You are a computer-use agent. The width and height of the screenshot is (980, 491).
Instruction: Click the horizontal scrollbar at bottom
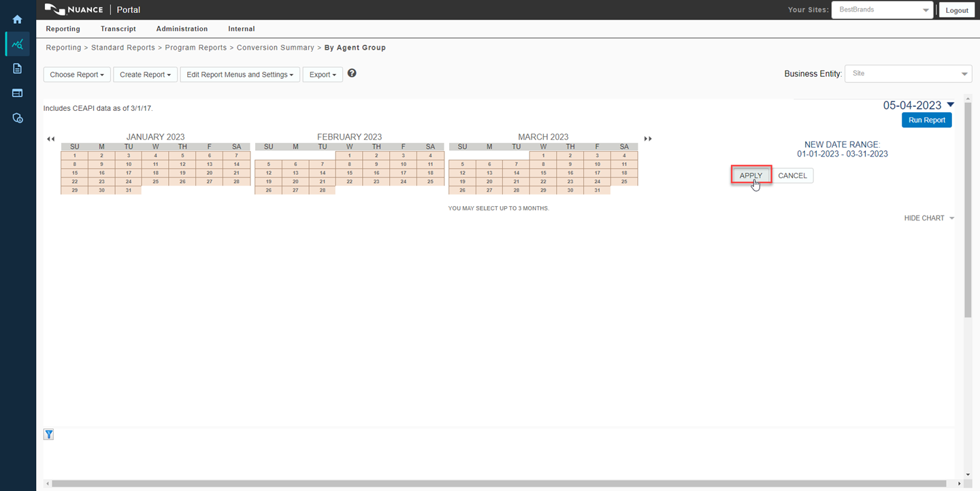coord(498,484)
